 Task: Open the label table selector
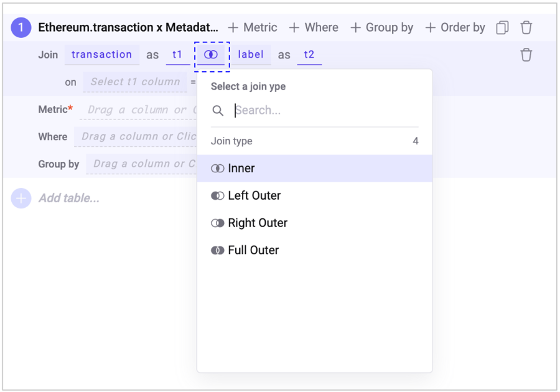251,55
